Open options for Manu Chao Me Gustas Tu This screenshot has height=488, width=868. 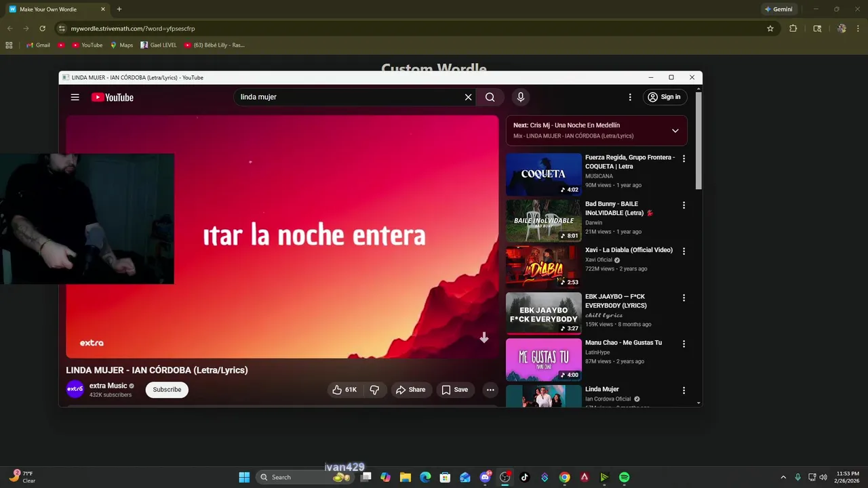(x=684, y=344)
